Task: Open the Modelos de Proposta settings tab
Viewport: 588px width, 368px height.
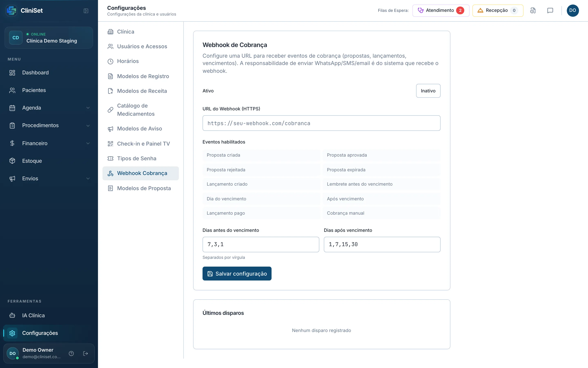Action: (140, 188)
